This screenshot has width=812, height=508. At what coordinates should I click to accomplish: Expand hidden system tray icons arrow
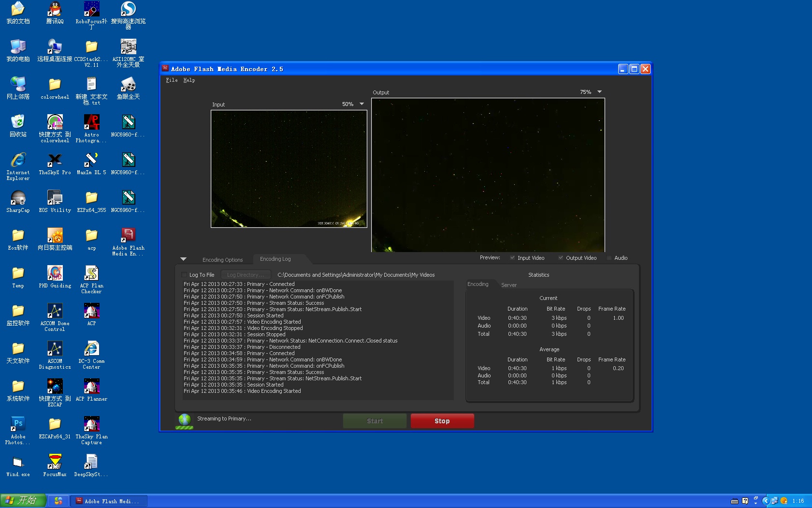[x=766, y=501]
